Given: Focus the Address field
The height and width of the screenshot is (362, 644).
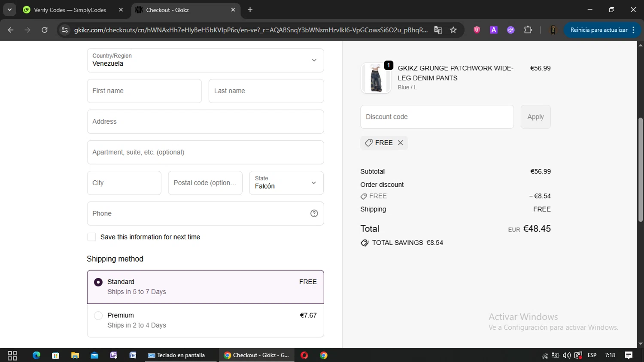Looking at the screenshot, I should (x=205, y=122).
